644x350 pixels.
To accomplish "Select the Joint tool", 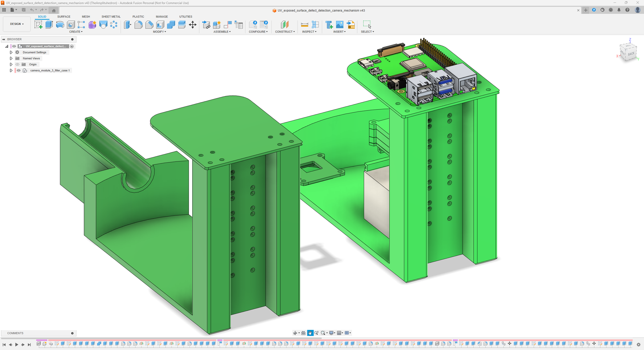I will point(228,25).
